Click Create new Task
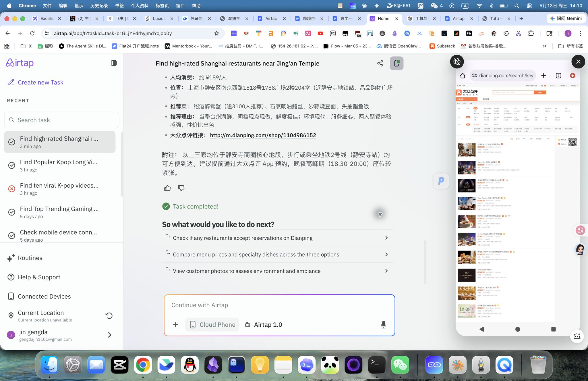588x381 pixels. 35,82
